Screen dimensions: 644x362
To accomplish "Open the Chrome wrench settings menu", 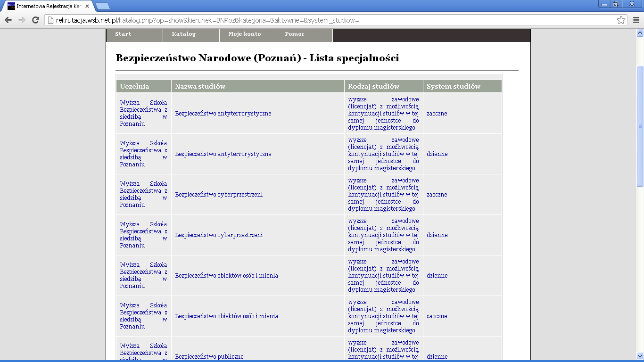I will tap(636, 20).
